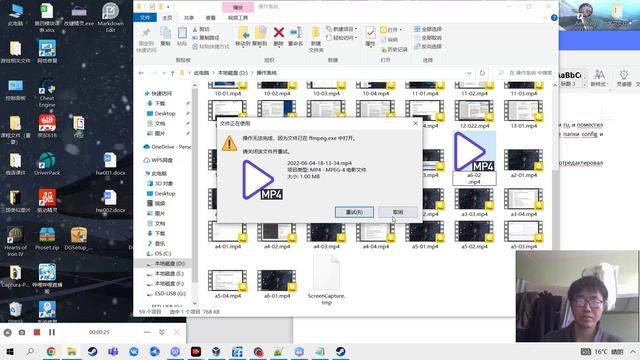
Task: Click the Cancel button in dialog
Action: point(398,212)
